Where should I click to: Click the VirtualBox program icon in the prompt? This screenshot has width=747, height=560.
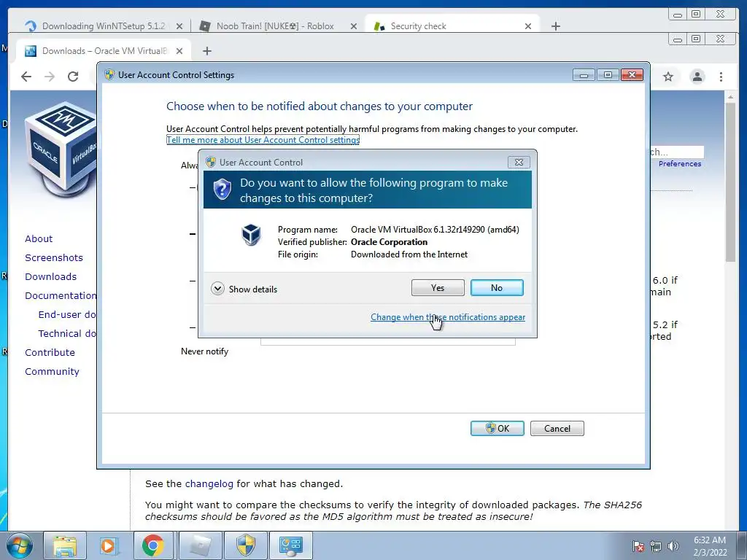[251, 235]
